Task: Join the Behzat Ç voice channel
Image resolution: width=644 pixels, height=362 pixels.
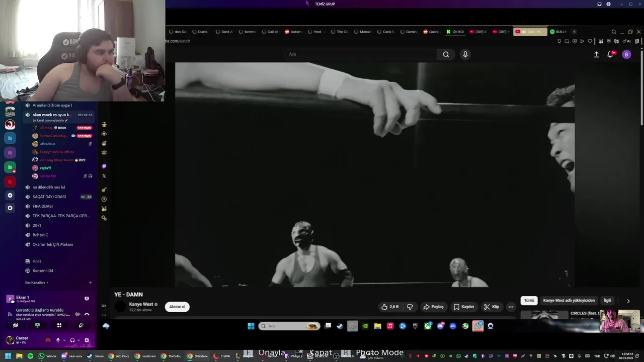Action: pyautogui.click(x=58, y=235)
